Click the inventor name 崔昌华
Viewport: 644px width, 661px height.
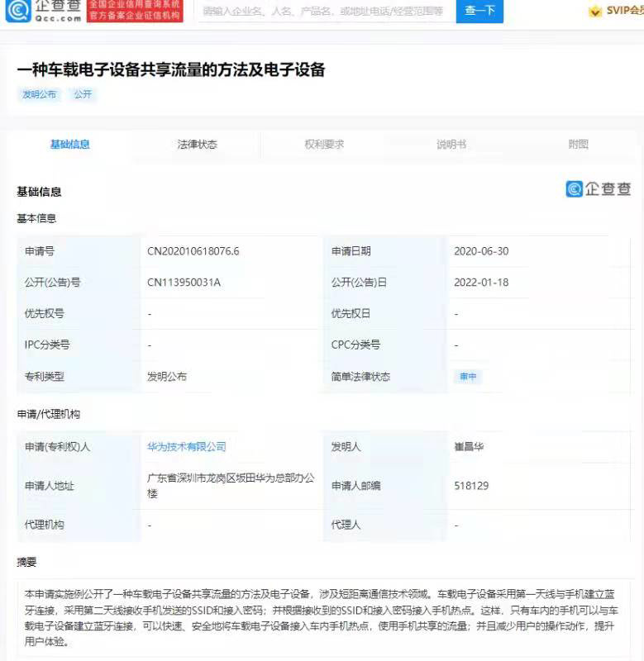tap(470, 447)
